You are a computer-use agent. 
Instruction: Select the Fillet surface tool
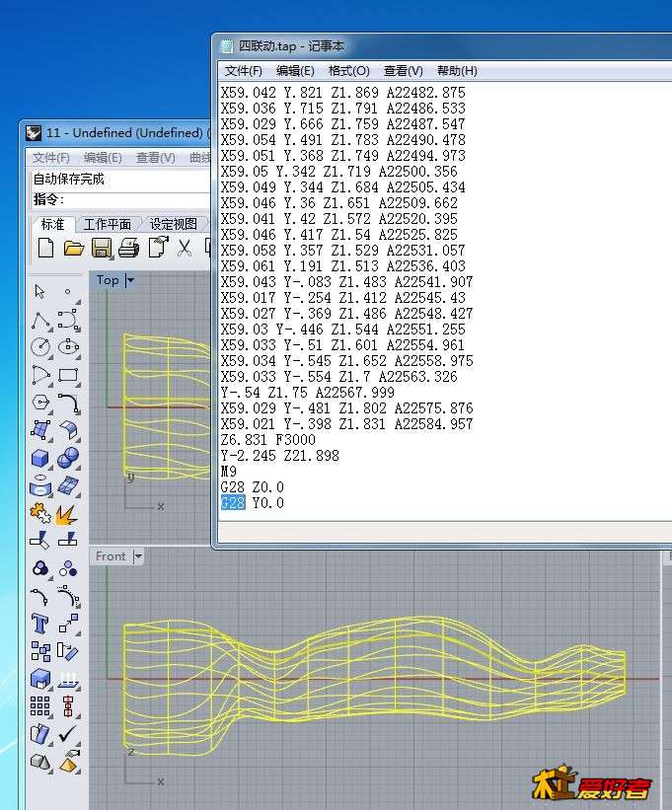click(68, 430)
